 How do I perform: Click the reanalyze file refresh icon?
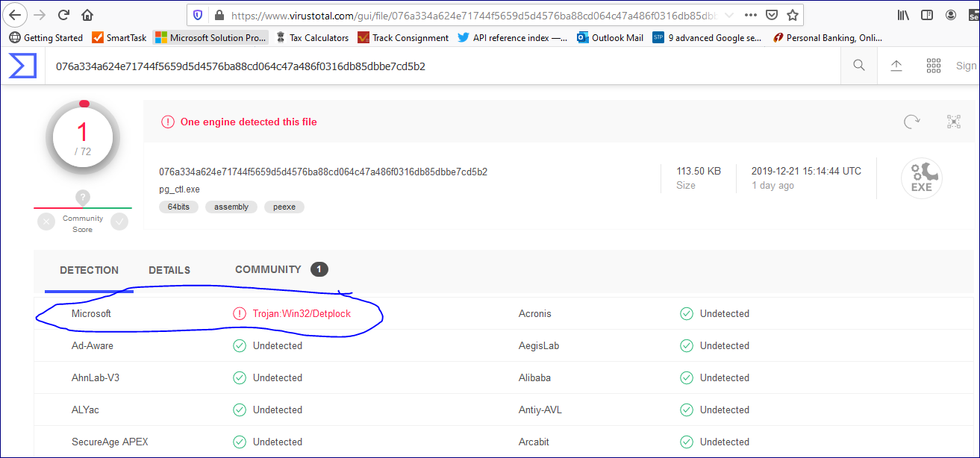[x=911, y=122]
